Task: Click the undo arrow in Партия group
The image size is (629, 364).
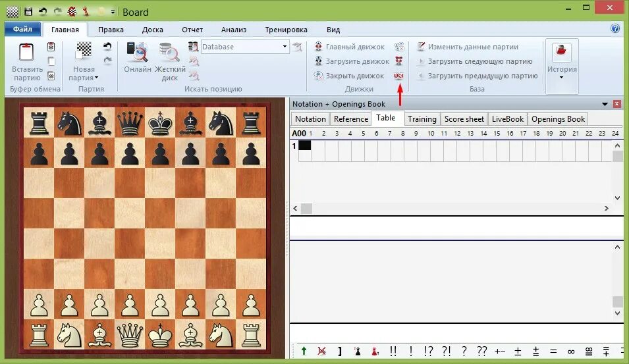Action: coord(107,47)
